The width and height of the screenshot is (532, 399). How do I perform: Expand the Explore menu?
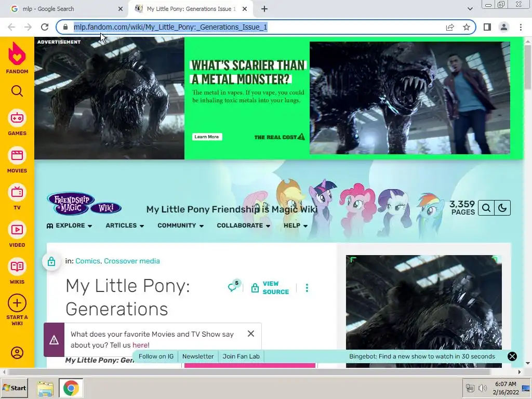point(69,225)
